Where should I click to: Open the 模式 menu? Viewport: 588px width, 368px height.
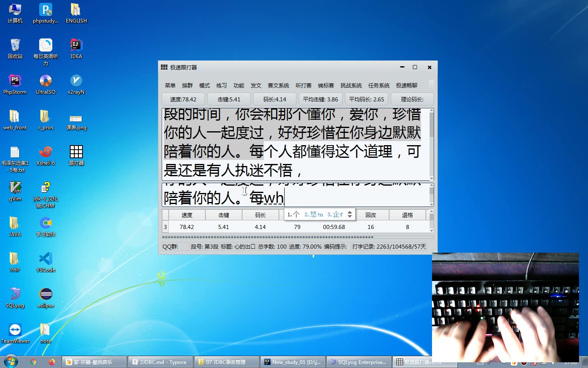(205, 85)
